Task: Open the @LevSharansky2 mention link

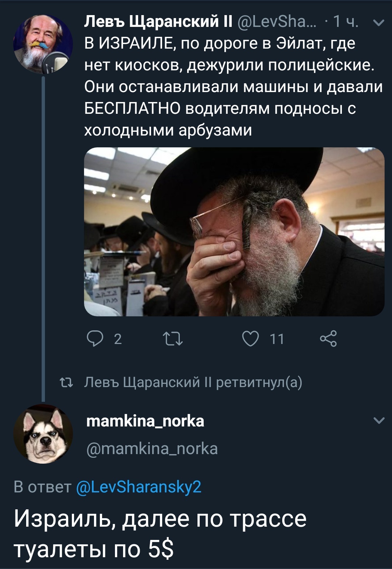Action: coord(139,487)
